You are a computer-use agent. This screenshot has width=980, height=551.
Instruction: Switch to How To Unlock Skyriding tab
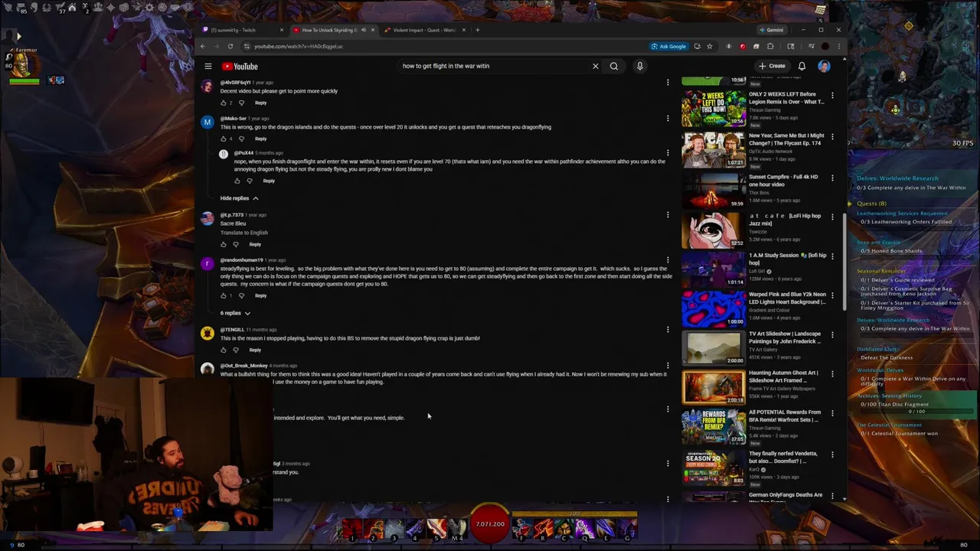tap(329, 30)
